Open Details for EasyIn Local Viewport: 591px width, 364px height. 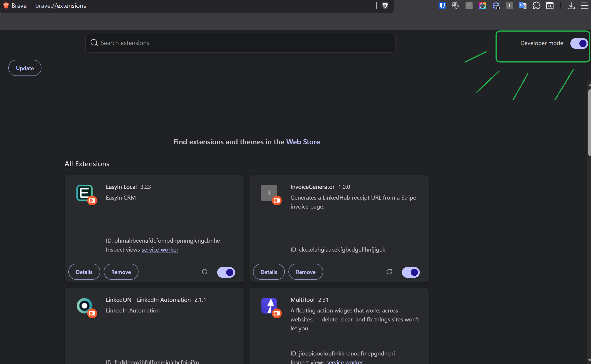tap(84, 272)
